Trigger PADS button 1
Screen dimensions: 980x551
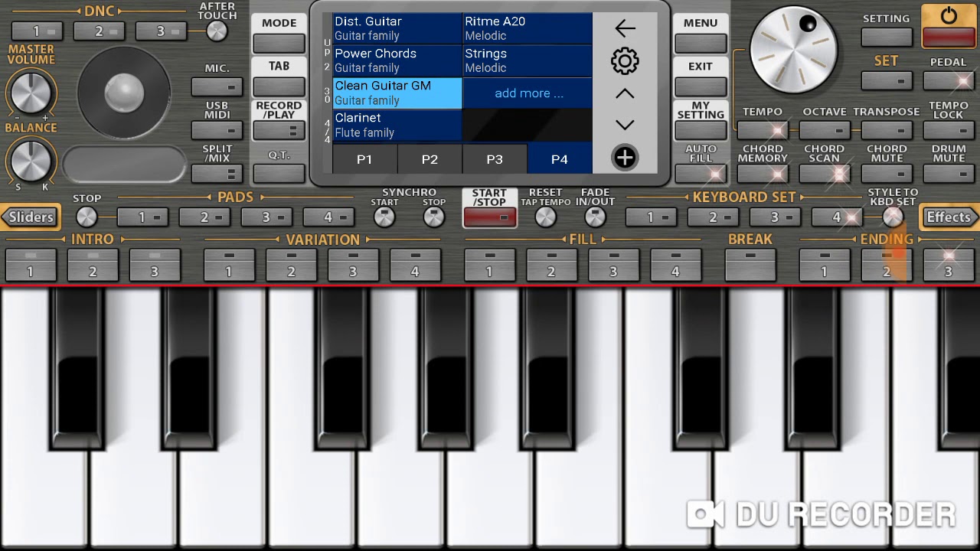coord(142,217)
